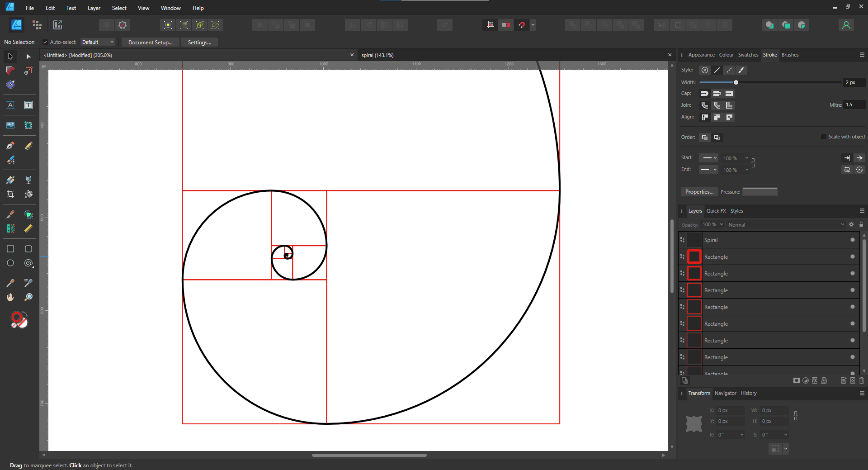Click the Document Setup button
The image size is (868, 470).
click(151, 42)
